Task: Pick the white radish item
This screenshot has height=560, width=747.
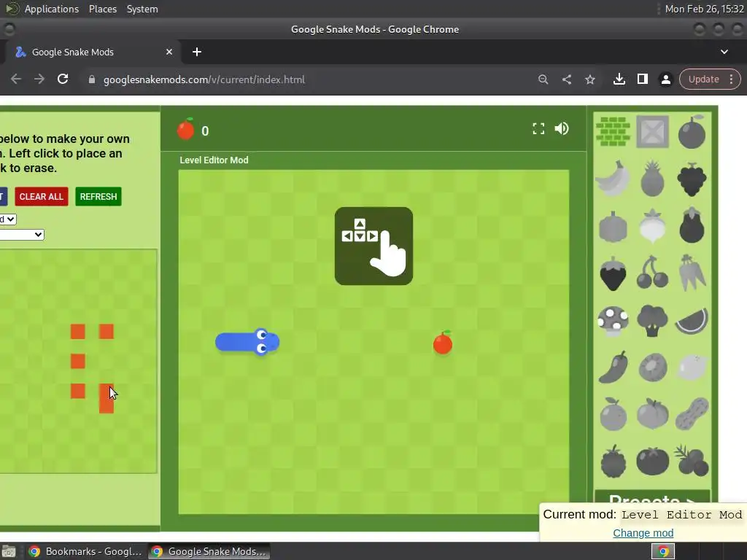Action: [x=652, y=226]
